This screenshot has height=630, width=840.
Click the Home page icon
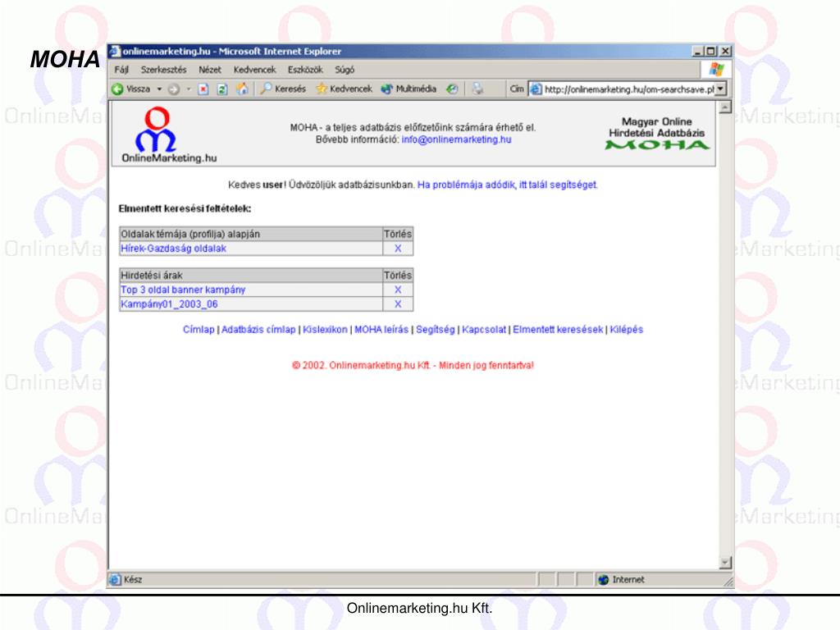(242, 89)
